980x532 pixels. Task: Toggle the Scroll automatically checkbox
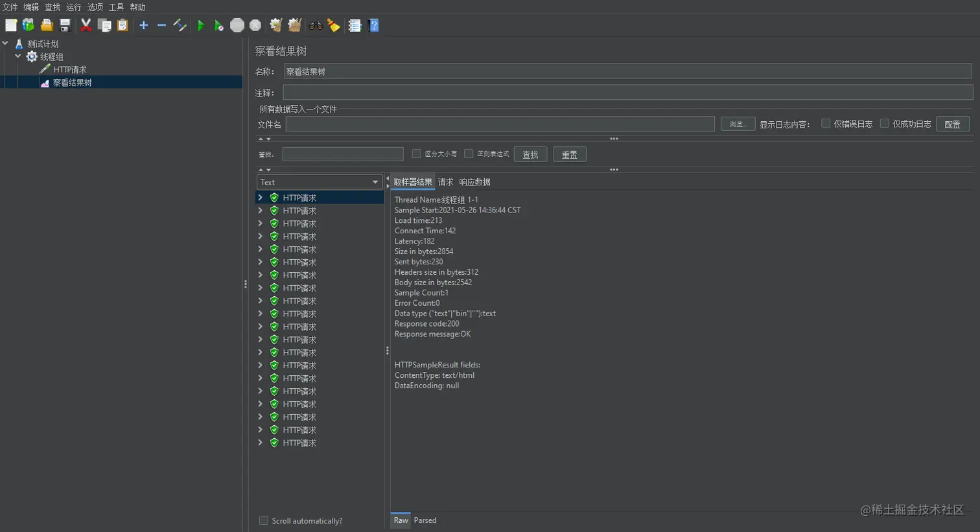tap(264, 520)
